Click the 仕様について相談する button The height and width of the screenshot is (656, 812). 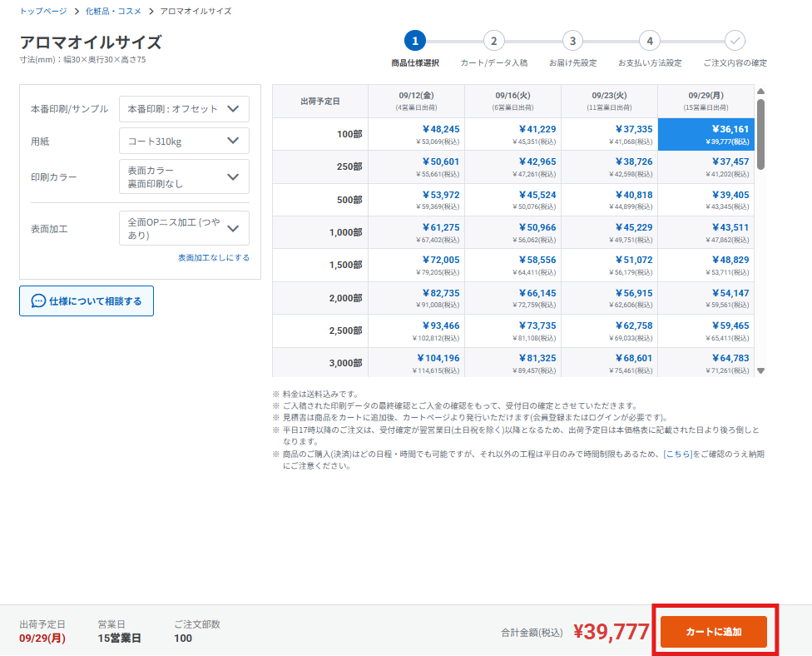(87, 301)
